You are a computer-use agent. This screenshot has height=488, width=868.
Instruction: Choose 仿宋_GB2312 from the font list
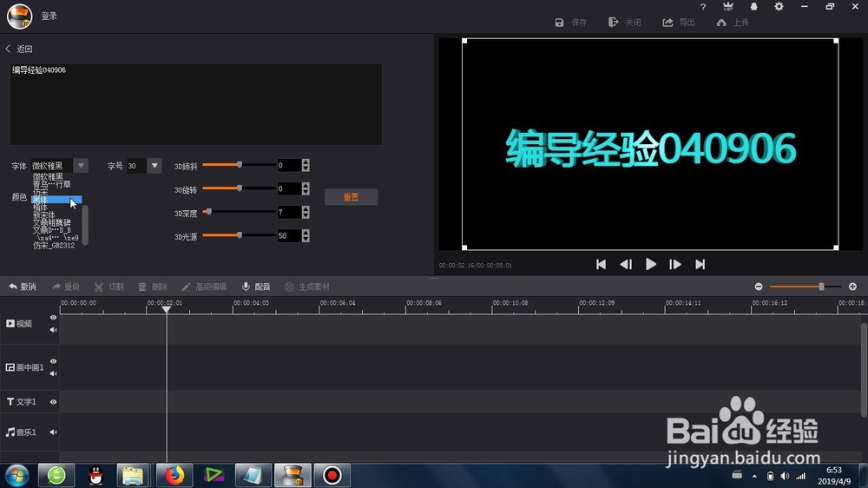pyautogui.click(x=54, y=246)
